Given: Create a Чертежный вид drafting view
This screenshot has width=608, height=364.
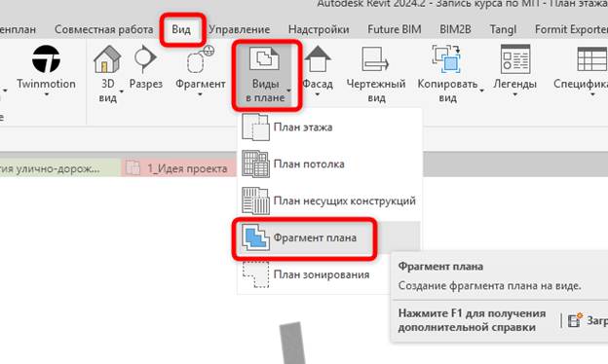Looking at the screenshot, I should (x=376, y=74).
